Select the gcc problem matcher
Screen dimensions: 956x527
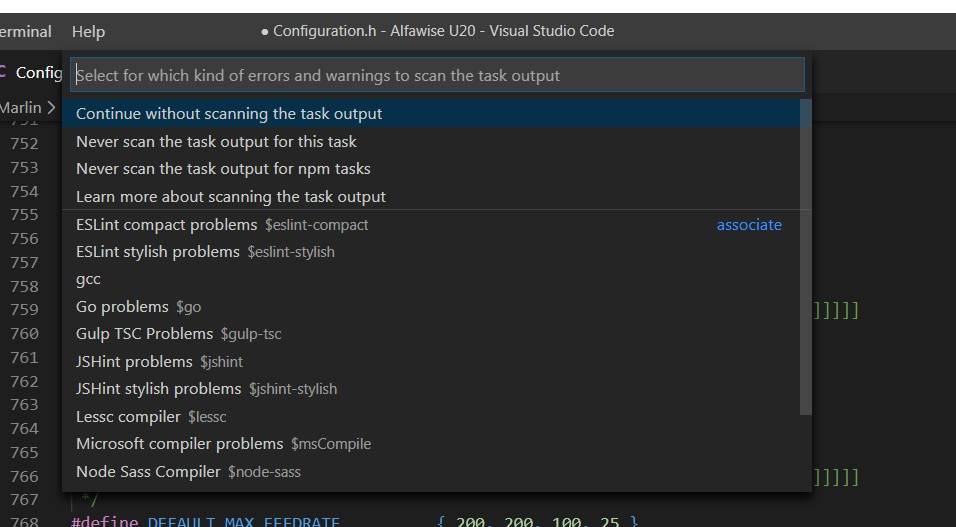coord(88,279)
